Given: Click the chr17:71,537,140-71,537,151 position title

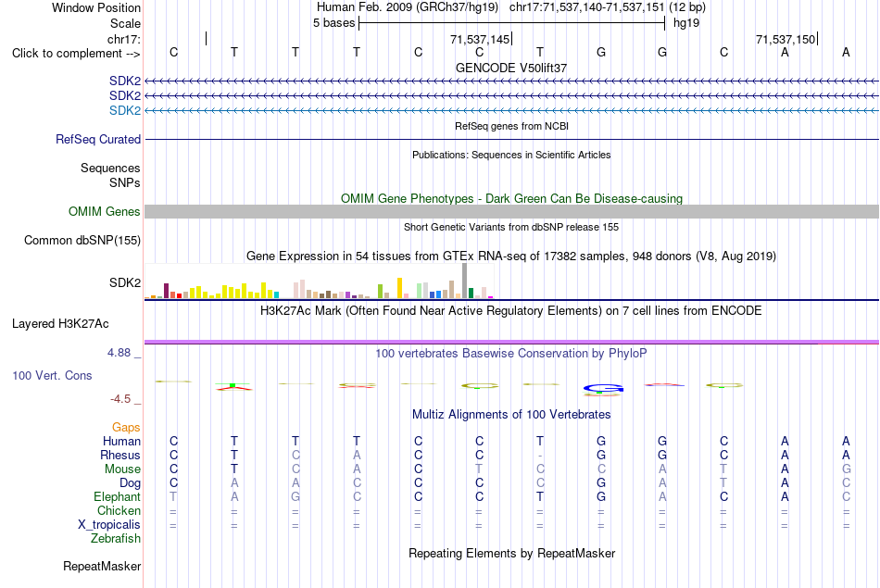Looking at the screenshot, I should tap(586, 7).
